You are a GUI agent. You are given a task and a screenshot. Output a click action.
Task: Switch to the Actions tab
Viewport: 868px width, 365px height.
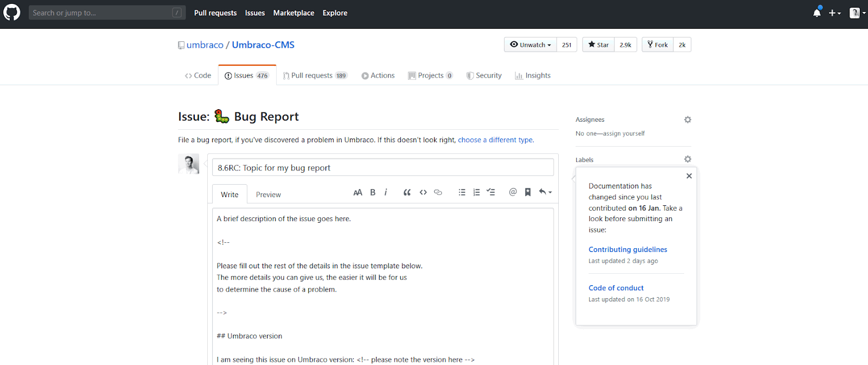(378, 75)
